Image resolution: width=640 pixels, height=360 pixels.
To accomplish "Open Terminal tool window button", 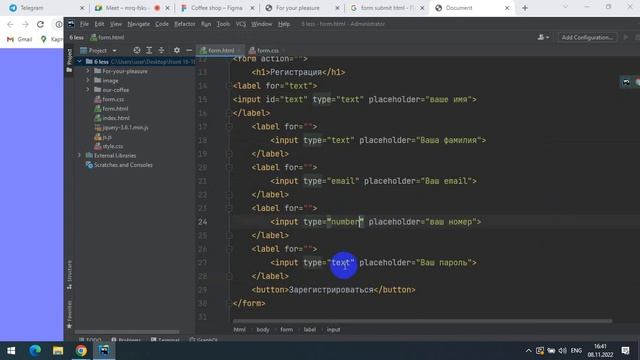I will [x=165, y=340].
